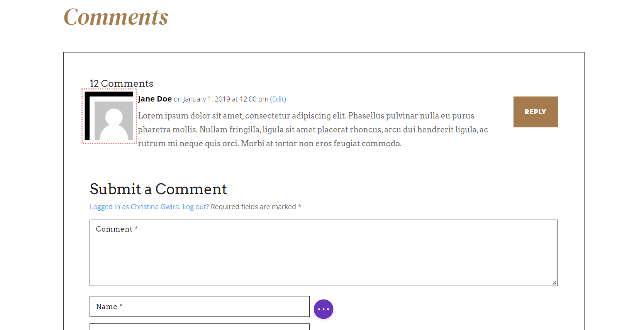Click the Comments page heading

(116, 17)
